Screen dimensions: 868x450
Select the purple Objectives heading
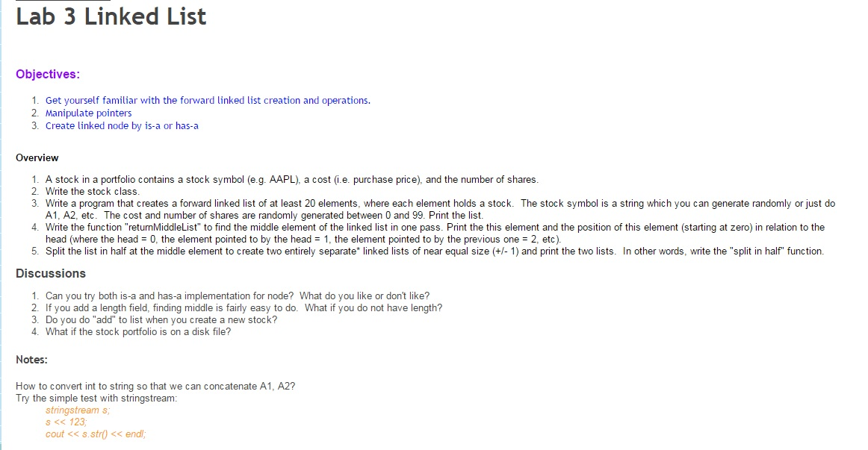coord(48,74)
